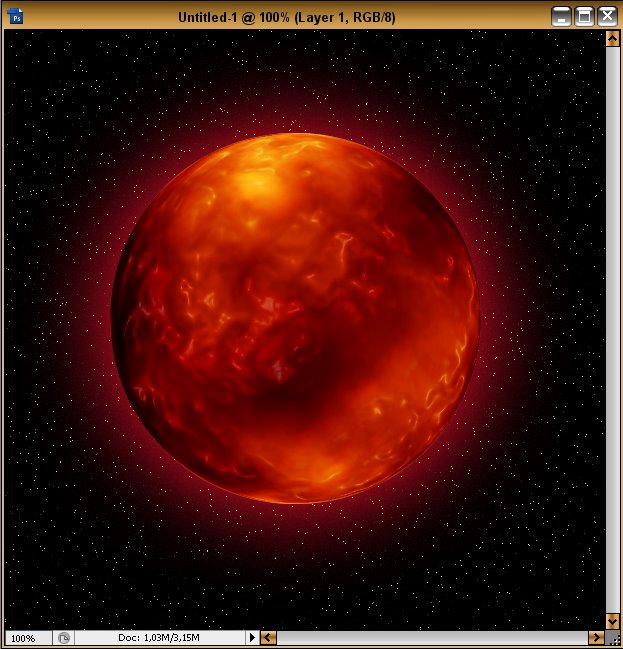Click the red planet on the canvas
Image resolution: width=623 pixels, height=649 pixels.
296,318
